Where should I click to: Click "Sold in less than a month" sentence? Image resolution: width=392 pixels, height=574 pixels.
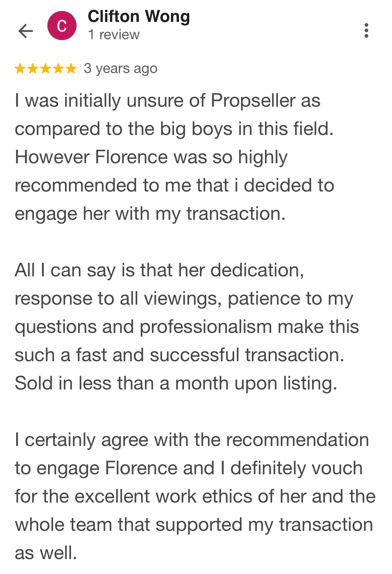[176, 383]
